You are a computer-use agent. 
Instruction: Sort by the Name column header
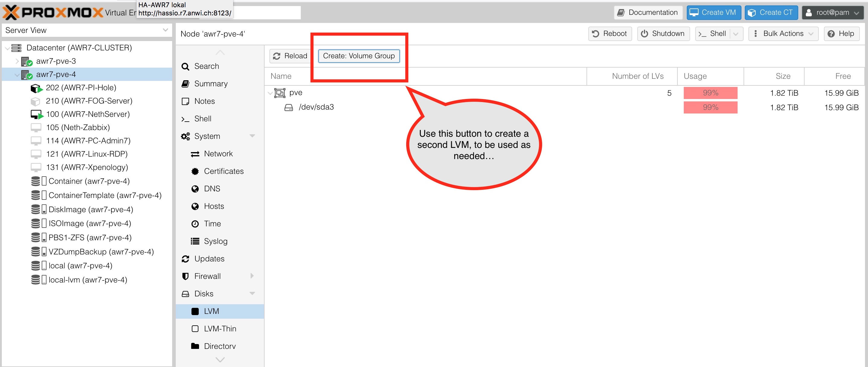[425, 76]
